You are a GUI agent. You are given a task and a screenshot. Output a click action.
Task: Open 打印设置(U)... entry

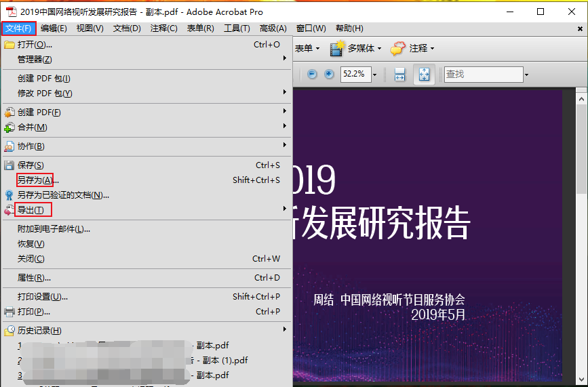click(x=146, y=297)
